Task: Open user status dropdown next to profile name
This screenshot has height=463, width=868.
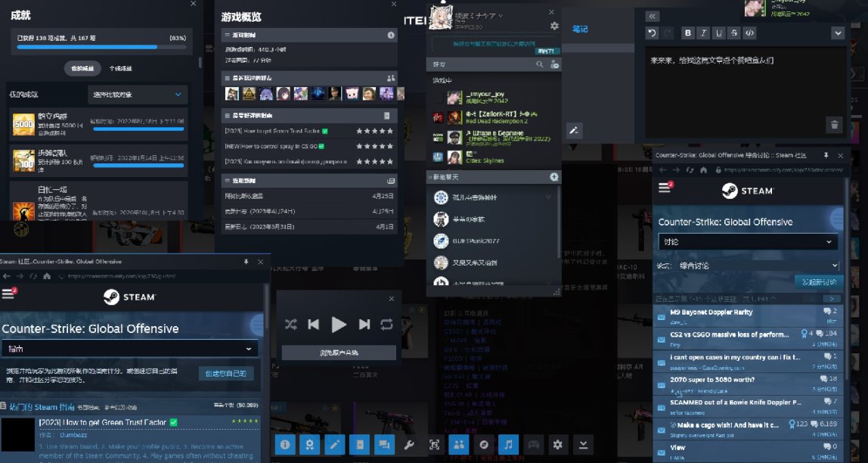Action: click(x=501, y=15)
